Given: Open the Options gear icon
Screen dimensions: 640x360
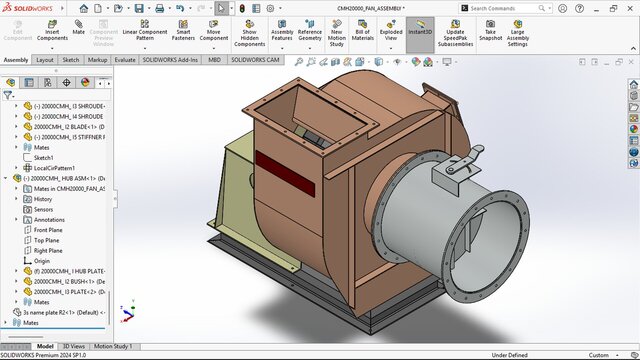Looking at the screenshot, I should [x=270, y=8].
